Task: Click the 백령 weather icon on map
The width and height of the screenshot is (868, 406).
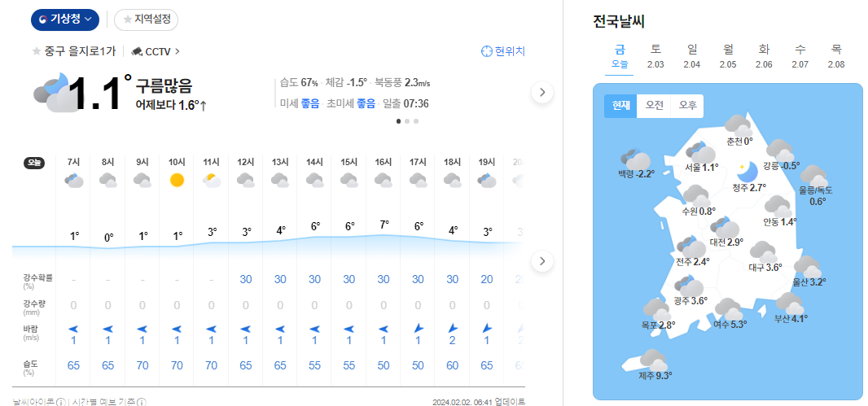Action: (x=635, y=160)
